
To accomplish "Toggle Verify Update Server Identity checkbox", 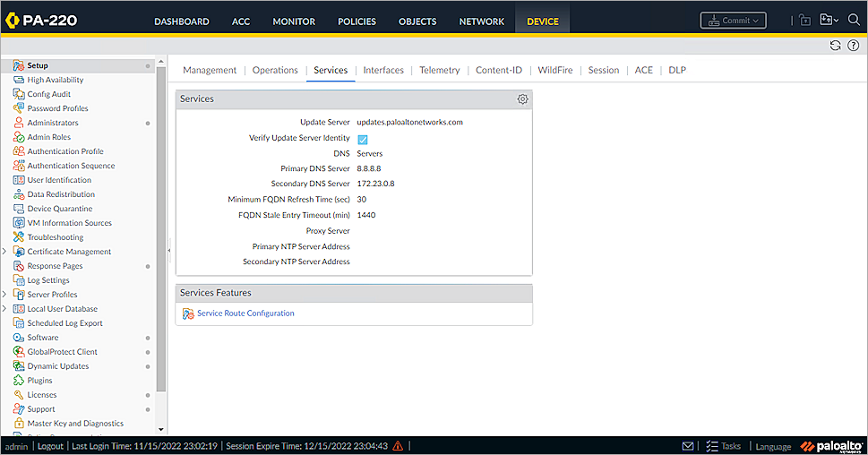I will 363,139.
